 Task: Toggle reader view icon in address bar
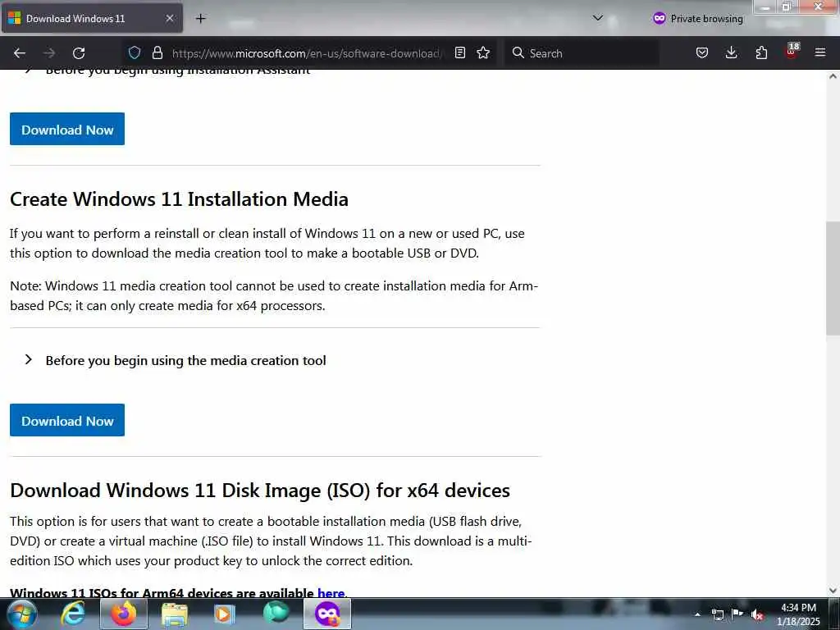tap(459, 52)
